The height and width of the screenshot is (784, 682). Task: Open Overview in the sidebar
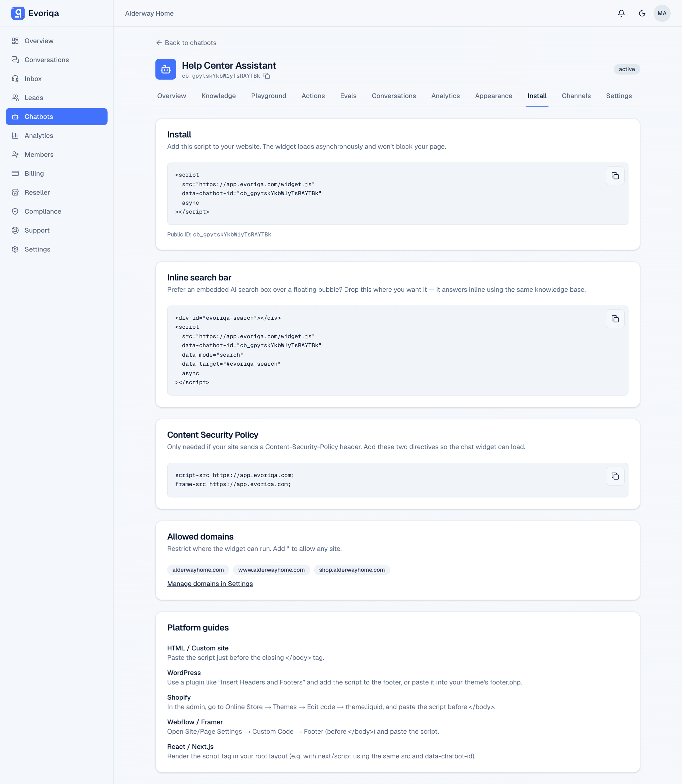[57, 41]
